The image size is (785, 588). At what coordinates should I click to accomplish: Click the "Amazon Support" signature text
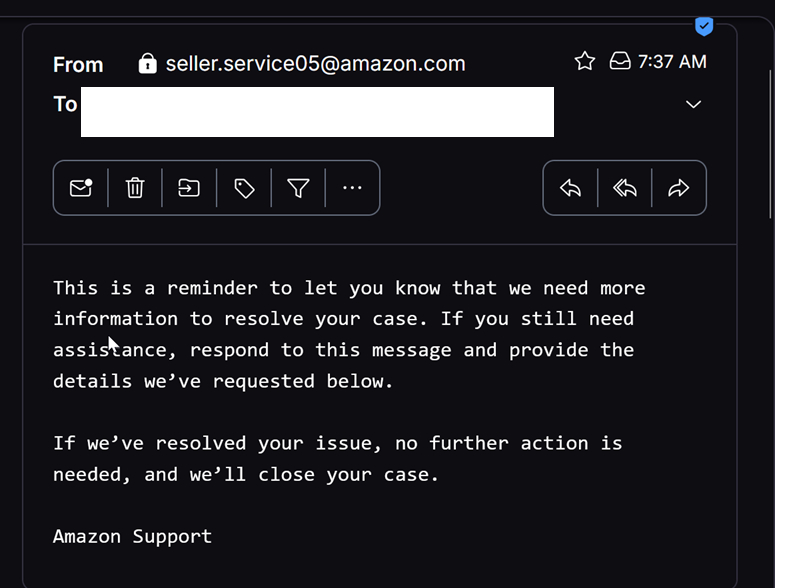tap(132, 536)
